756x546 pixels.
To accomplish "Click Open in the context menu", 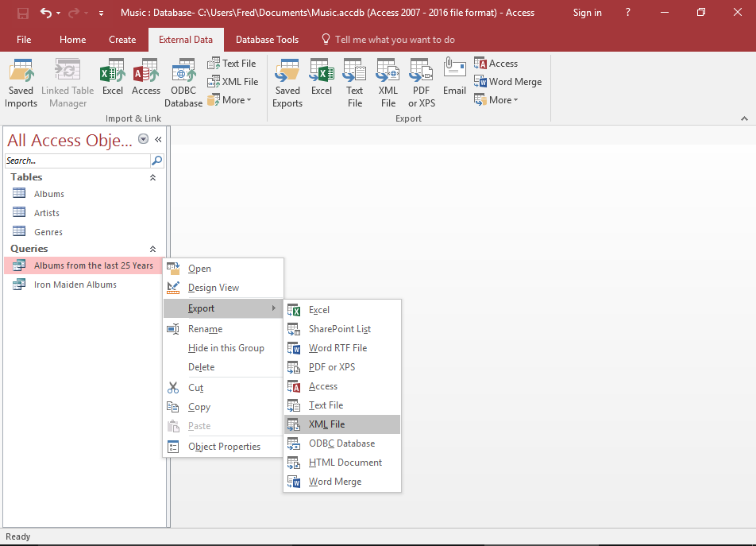I will (x=223, y=269).
